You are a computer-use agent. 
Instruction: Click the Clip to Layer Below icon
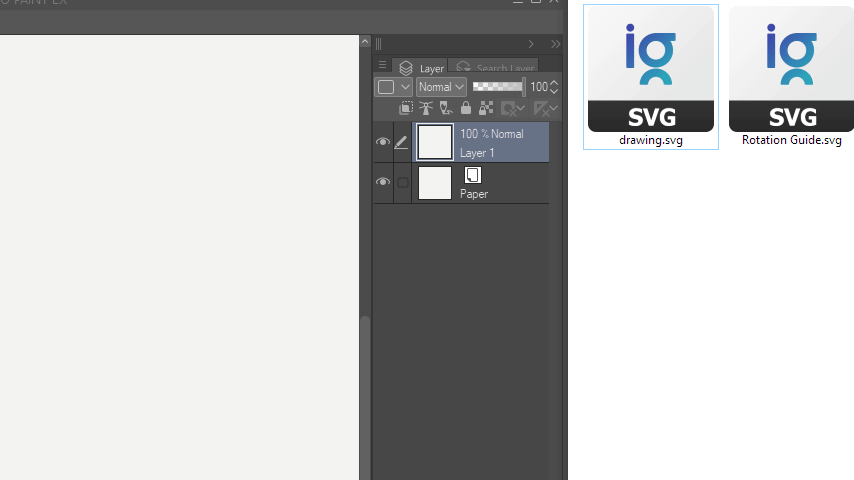click(406, 108)
